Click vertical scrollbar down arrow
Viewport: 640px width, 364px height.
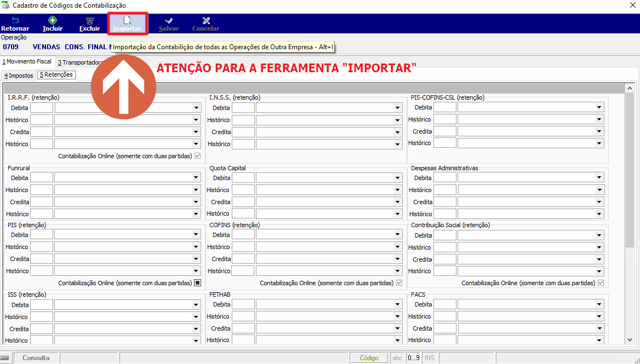(x=630, y=340)
